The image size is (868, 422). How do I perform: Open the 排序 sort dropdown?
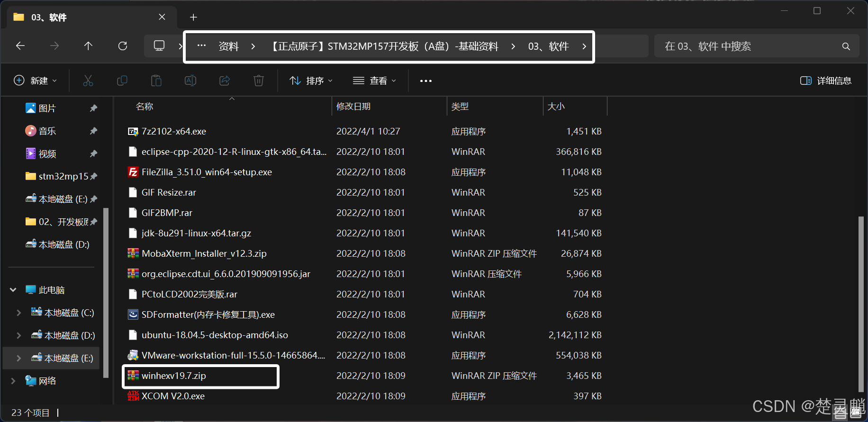pos(311,81)
